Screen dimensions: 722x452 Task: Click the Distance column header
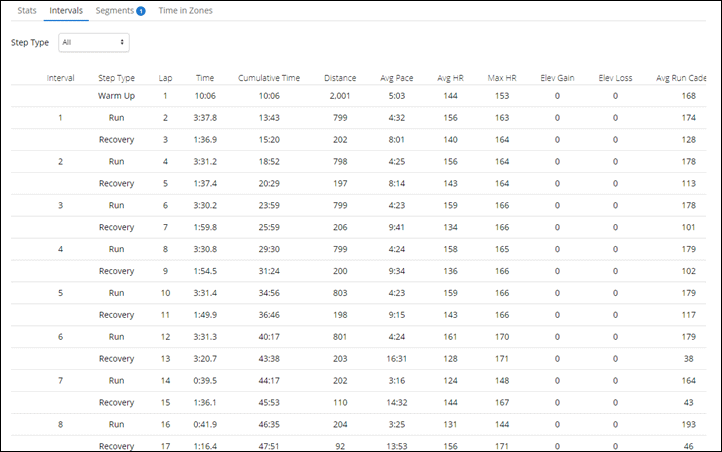[x=340, y=78]
